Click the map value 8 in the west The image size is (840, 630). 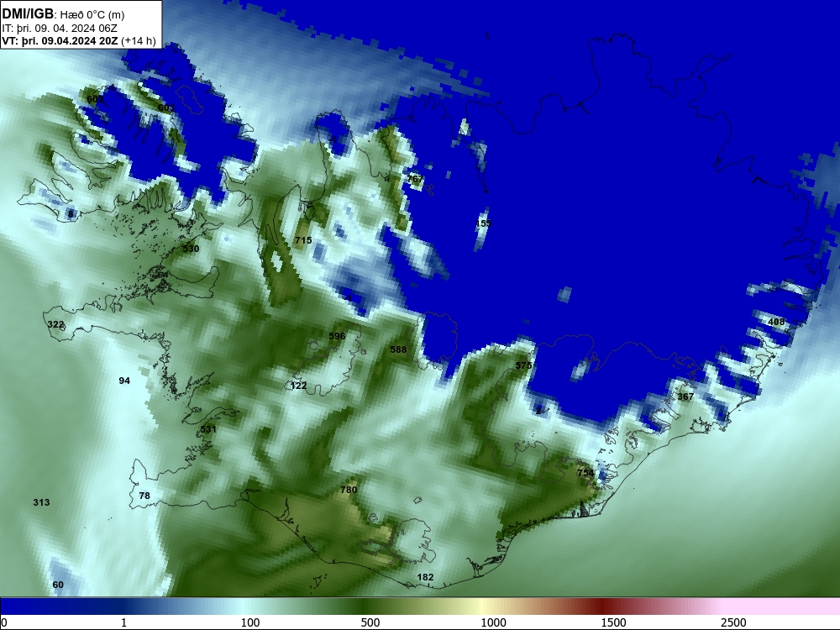click(x=71, y=214)
